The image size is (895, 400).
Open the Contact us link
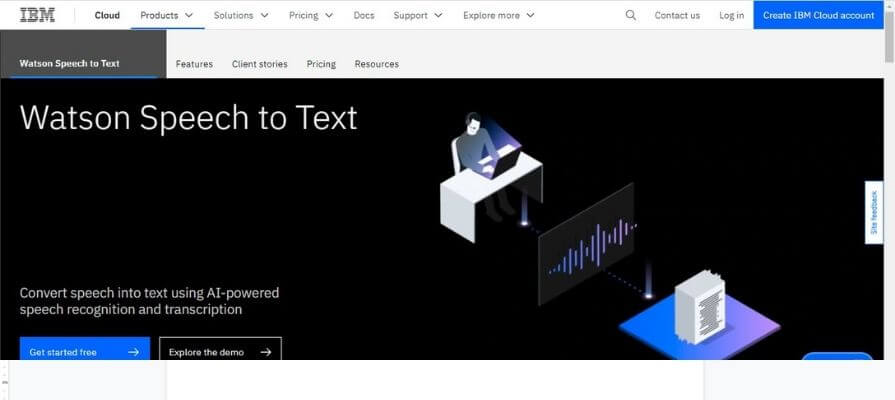click(677, 15)
